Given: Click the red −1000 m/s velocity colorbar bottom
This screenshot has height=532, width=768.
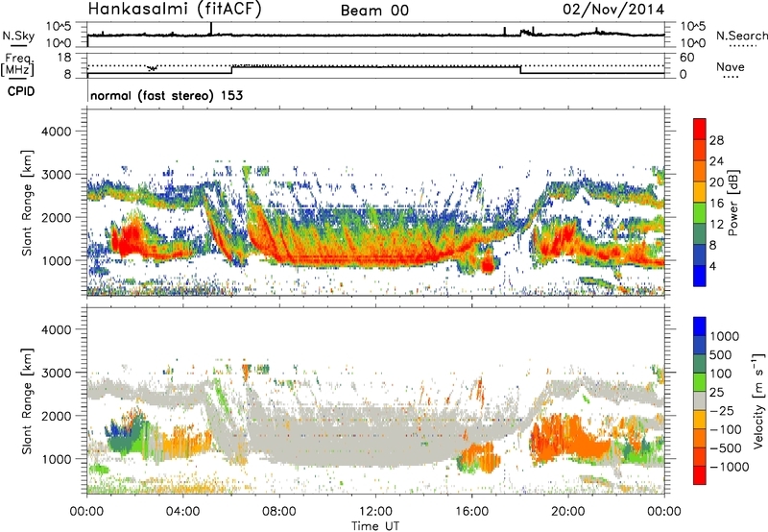Looking at the screenshot, I should click(x=700, y=475).
